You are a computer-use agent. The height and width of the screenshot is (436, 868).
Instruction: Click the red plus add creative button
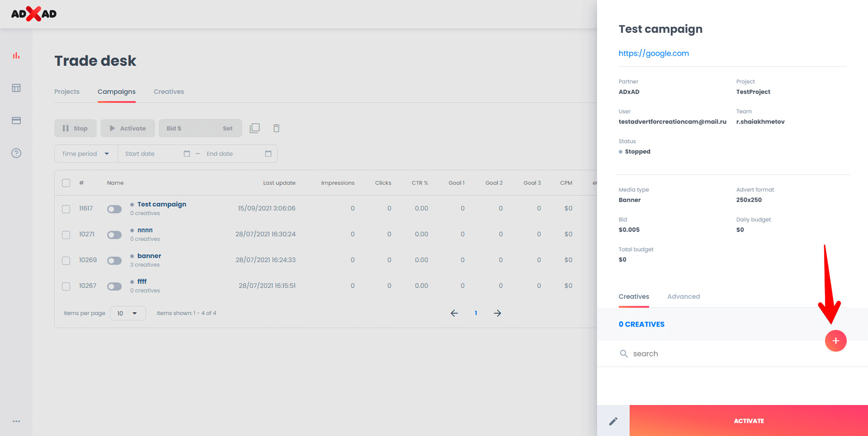click(835, 341)
